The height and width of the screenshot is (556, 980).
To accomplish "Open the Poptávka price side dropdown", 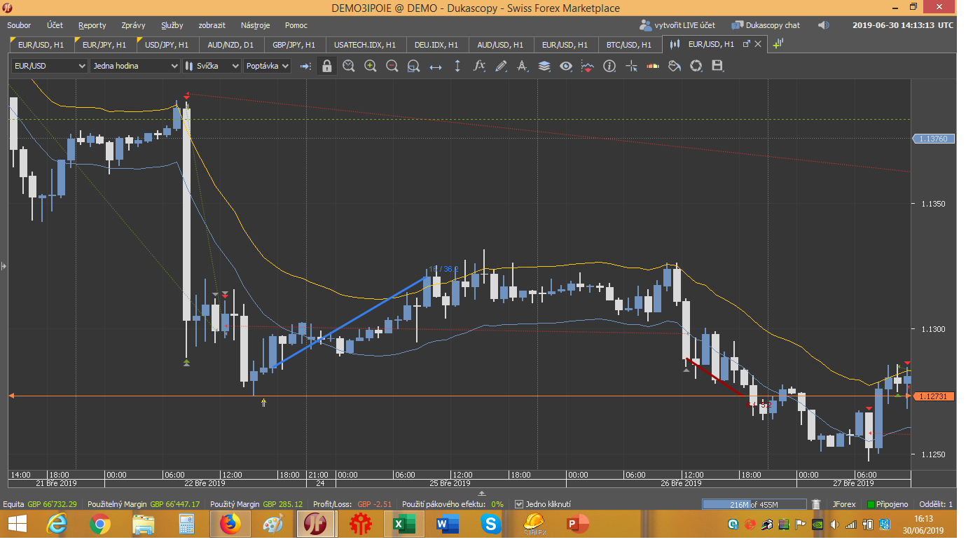I will [x=267, y=66].
